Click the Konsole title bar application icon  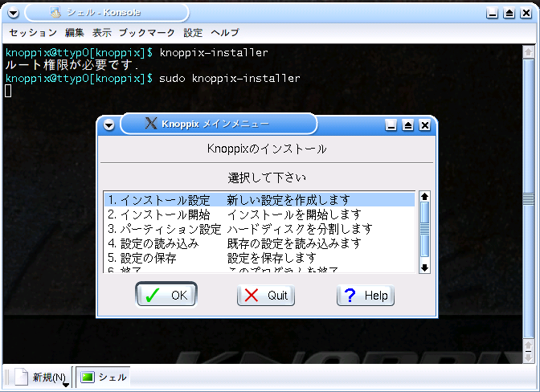click(55, 13)
